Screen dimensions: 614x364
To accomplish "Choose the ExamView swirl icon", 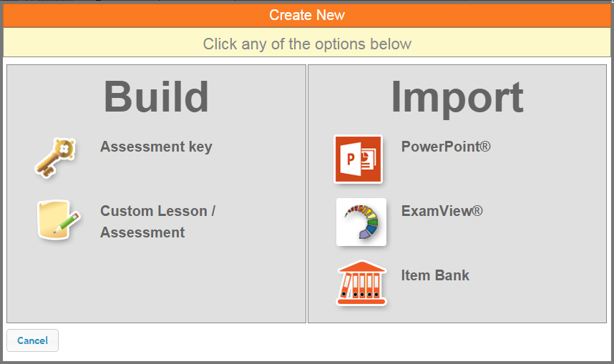I will 361,222.
